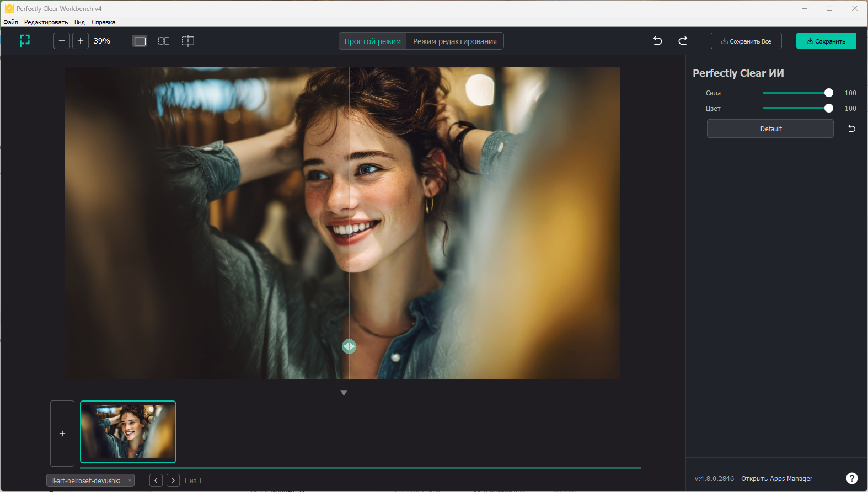Open the Default preset dropdown
Viewport: 868px width, 492px height.
pos(770,129)
